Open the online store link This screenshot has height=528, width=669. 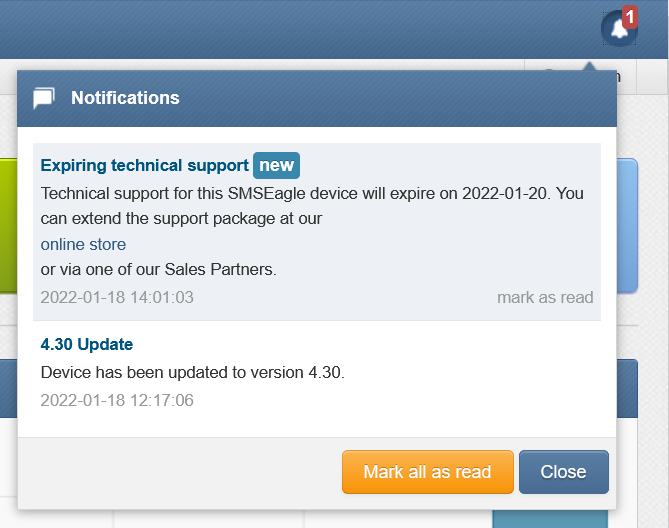pyautogui.click(x=83, y=244)
